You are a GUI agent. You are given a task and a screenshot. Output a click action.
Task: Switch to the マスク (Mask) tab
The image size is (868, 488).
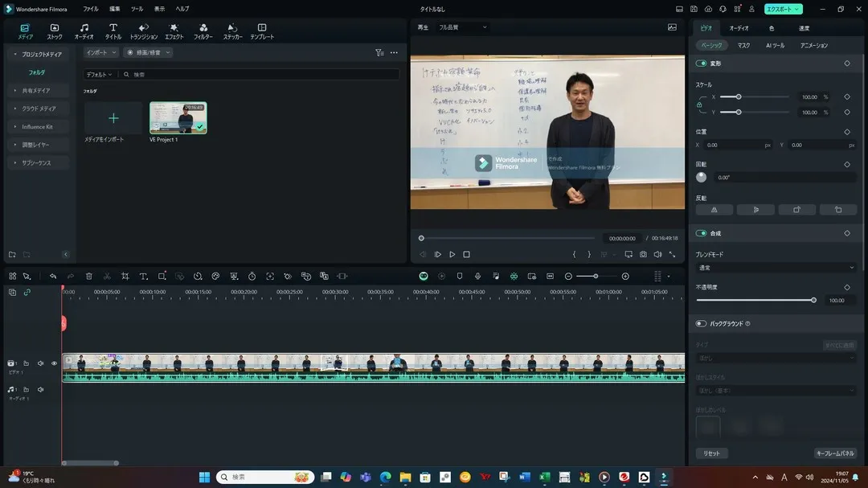pos(743,45)
